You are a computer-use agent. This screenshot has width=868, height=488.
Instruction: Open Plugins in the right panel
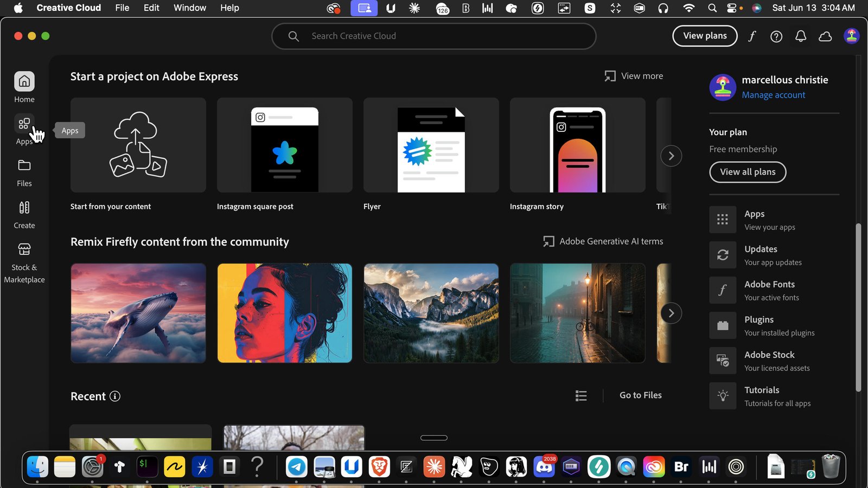(774, 325)
